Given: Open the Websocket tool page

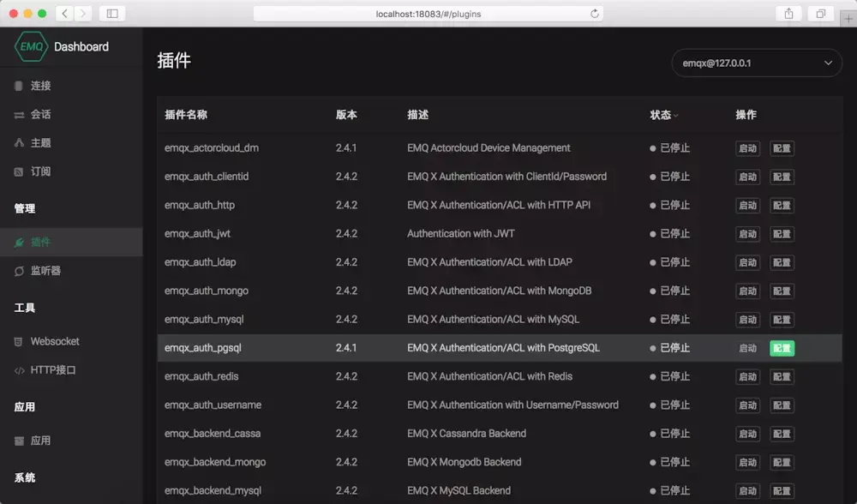Looking at the screenshot, I should coord(71,341).
